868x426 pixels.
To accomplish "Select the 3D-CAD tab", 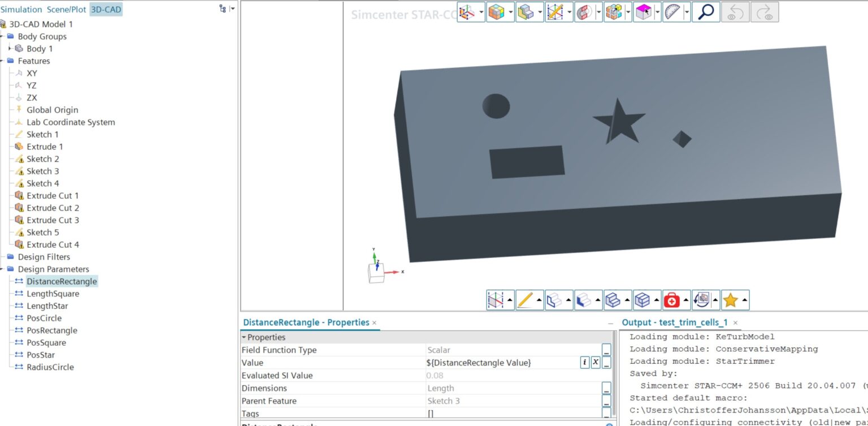I will coord(106,10).
